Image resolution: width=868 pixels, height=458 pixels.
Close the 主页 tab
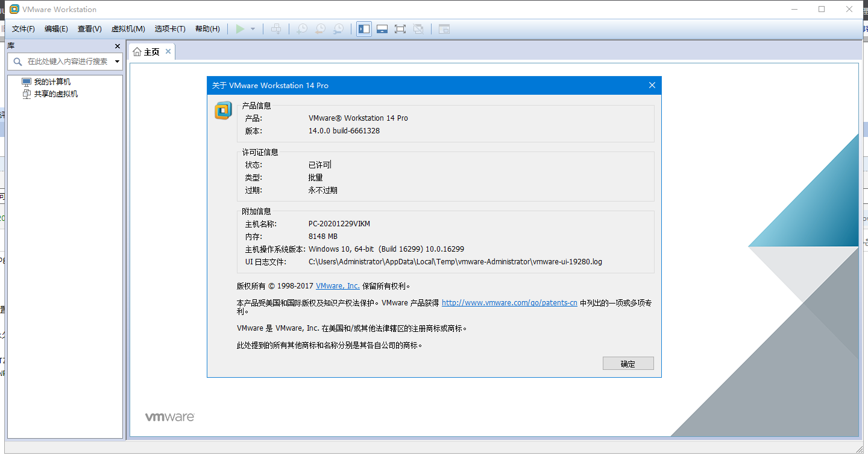[x=168, y=52]
